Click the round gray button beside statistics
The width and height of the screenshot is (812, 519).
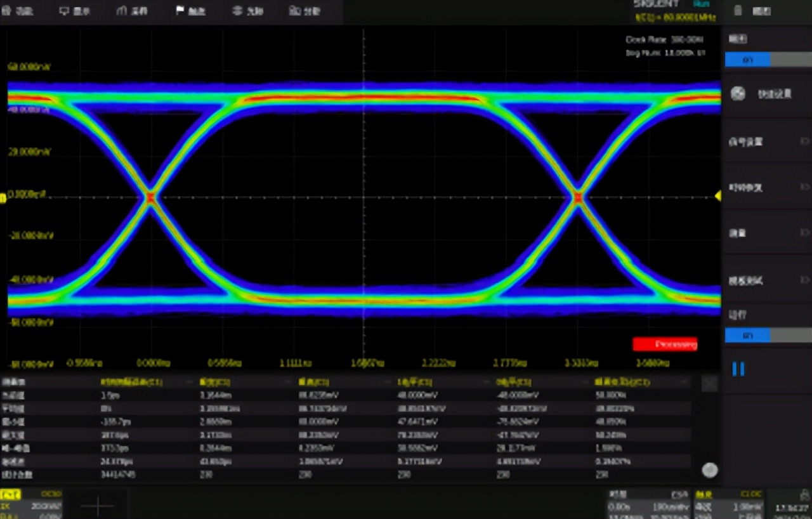pos(710,470)
